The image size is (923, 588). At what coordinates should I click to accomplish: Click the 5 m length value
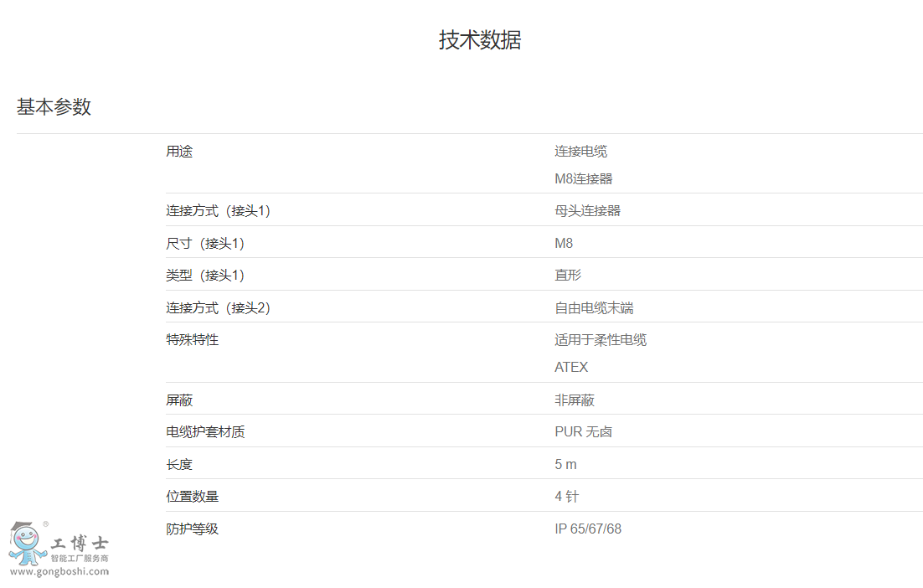[565, 465]
